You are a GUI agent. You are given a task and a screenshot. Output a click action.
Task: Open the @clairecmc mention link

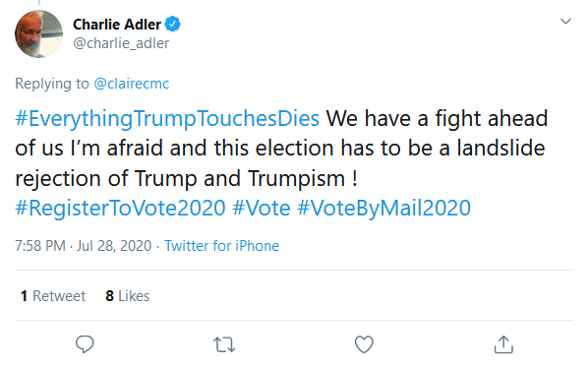131,84
